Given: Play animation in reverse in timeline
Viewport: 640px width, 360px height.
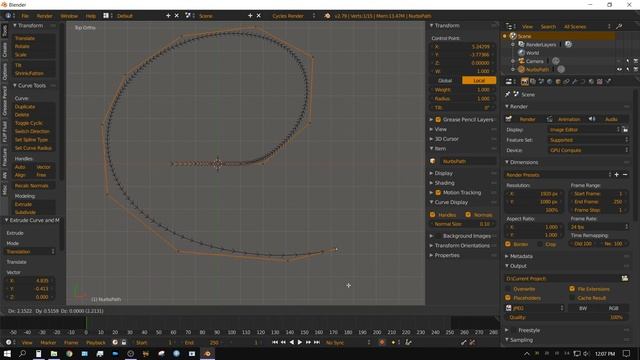Looking at the screenshot, I should tap(291, 342).
